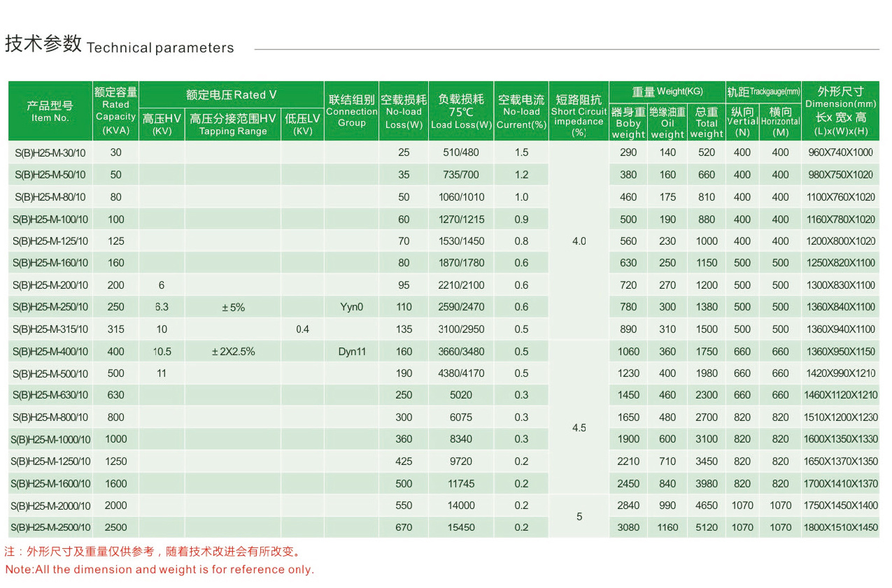Click the reference-only note in English
The width and height of the screenshot is (892, 588).
pyautogui.click(x=160, y=569)
